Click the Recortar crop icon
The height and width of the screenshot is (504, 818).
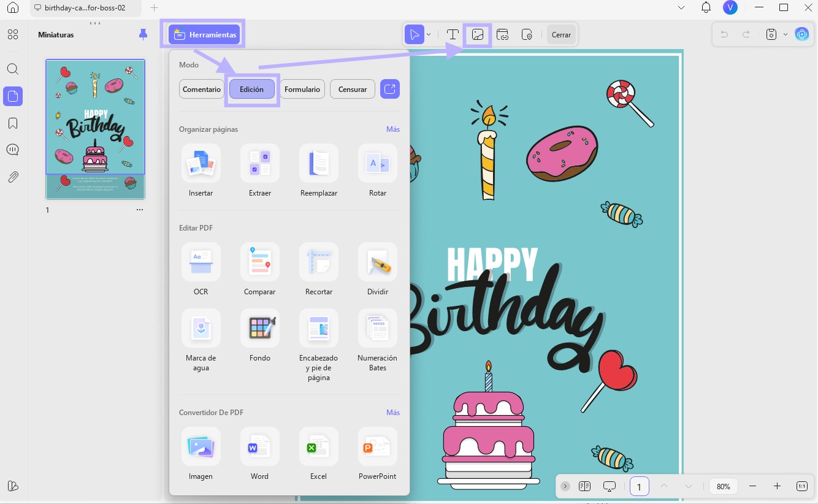pos(319,262)
